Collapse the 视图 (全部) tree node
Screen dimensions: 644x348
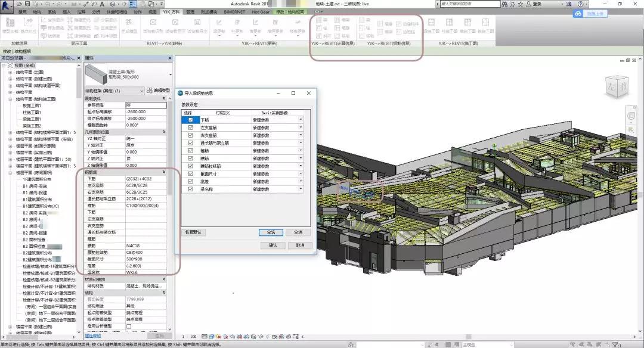[4, 66]
